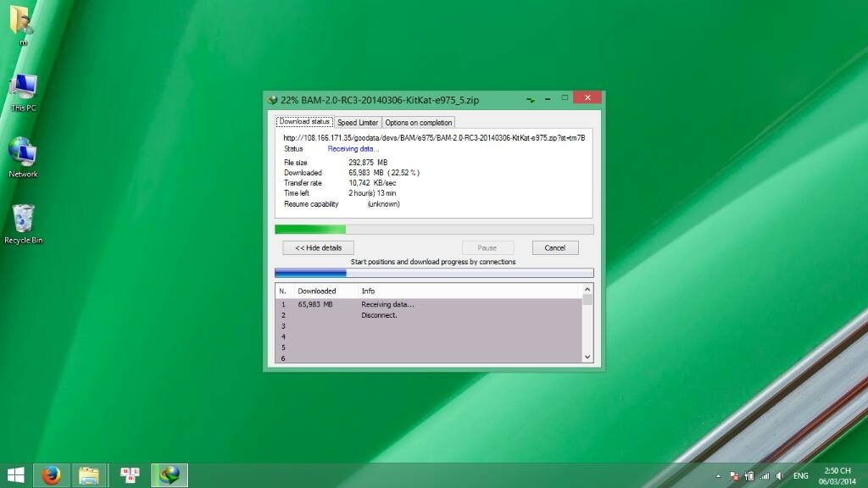Open the volume speaker tray icon
Image resolution: width=868 pixels, height=488 pixels.
pos(780,476)
